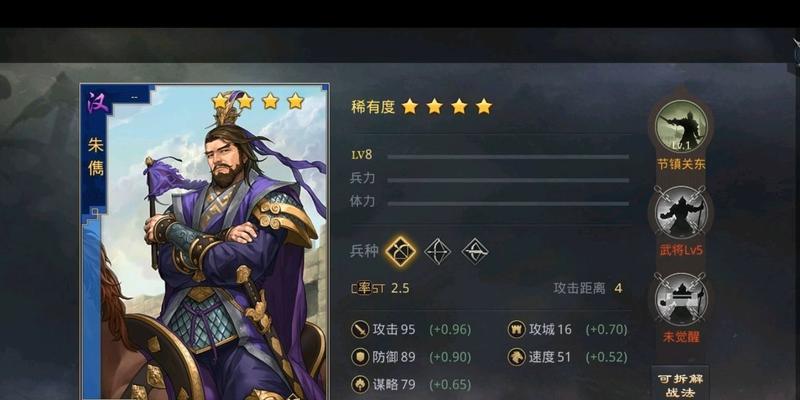Select the second bow troop type icon
The width and height of the screenshot is (800, 400).
coord(438,252)
